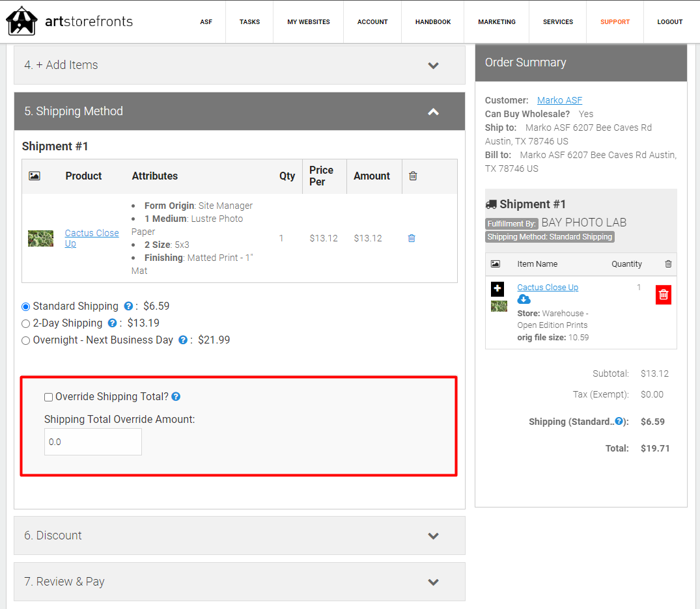Open the TASKS menu item

coord(249,22)
